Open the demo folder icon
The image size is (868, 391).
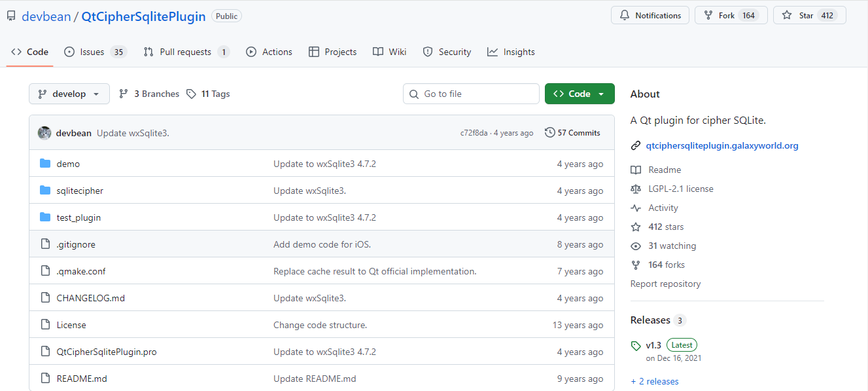click(x=45, y=164)
